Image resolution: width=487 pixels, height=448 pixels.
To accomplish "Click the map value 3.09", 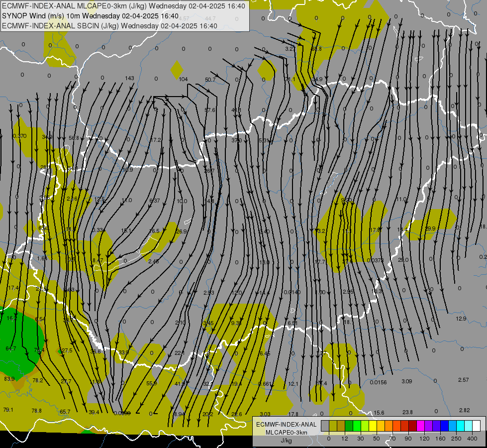I will click(x=407, y=381).
